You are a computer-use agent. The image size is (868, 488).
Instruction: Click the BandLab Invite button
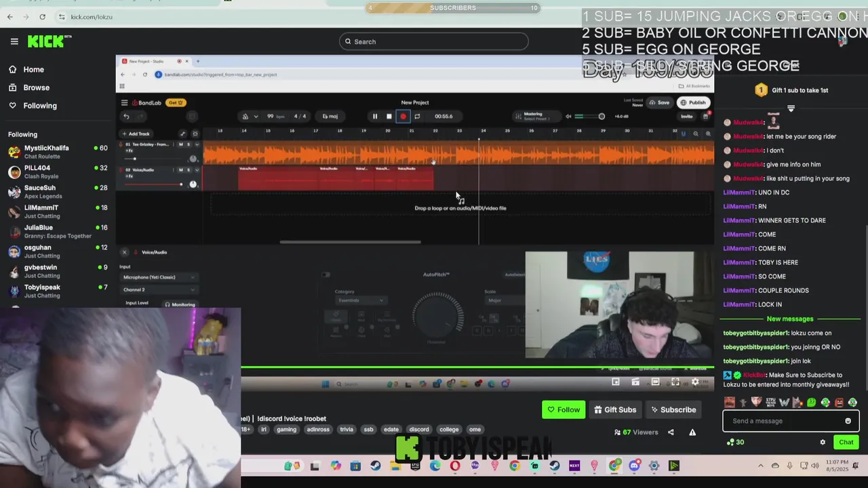686,116
